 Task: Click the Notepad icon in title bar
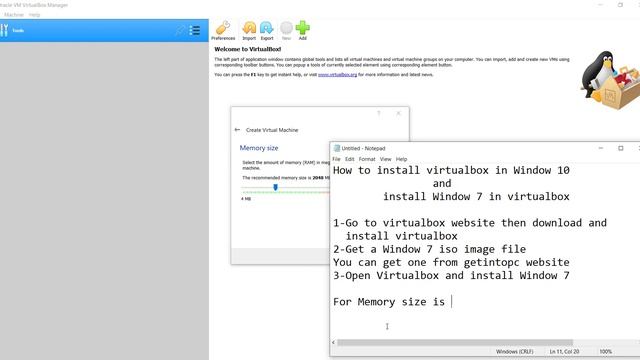click(337, 148)
